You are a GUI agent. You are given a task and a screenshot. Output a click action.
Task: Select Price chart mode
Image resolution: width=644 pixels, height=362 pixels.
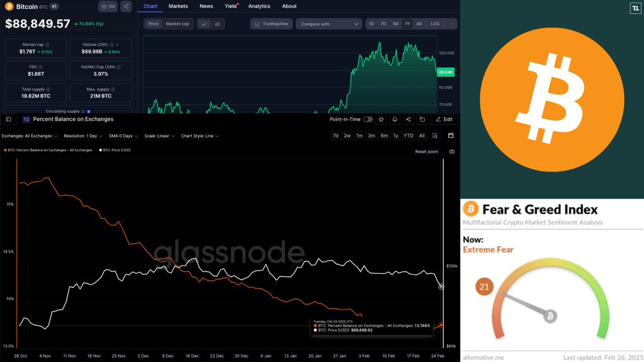[153, 24]
